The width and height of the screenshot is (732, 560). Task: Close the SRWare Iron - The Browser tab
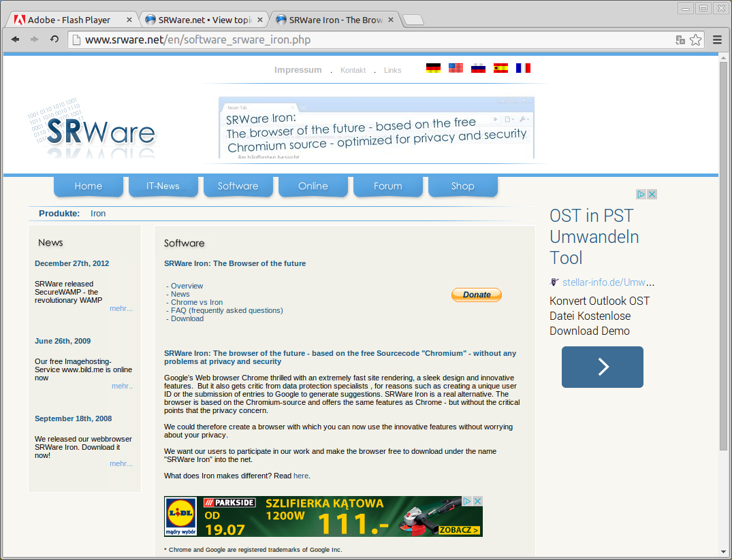[x=391, y=20]
